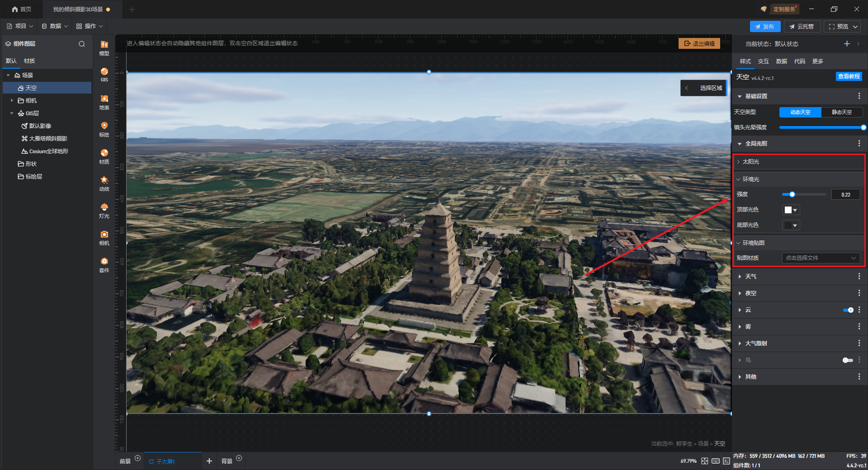Open 雾 more options menu

pyautogui.click(x=859, y=326)
